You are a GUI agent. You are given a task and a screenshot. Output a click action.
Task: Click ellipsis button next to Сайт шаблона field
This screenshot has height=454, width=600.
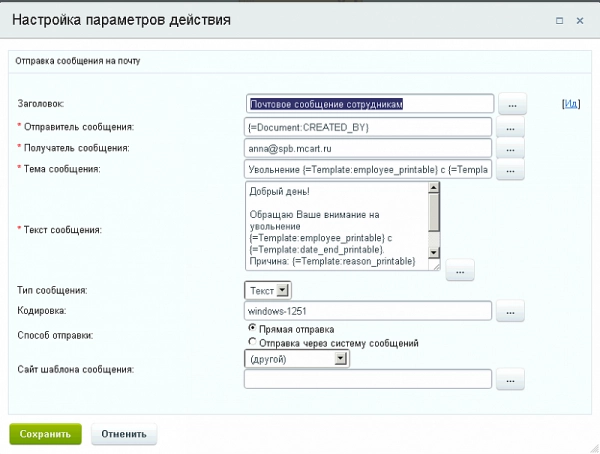(x=511, y=380)
